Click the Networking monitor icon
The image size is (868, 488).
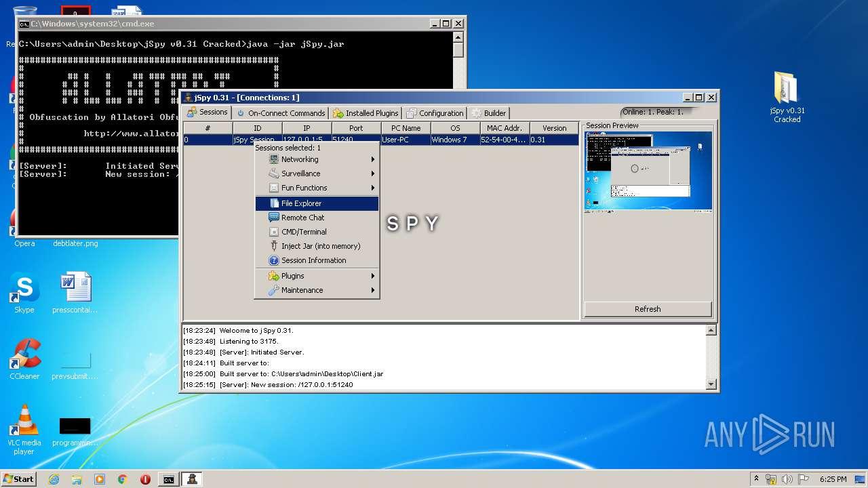[274, 159]
